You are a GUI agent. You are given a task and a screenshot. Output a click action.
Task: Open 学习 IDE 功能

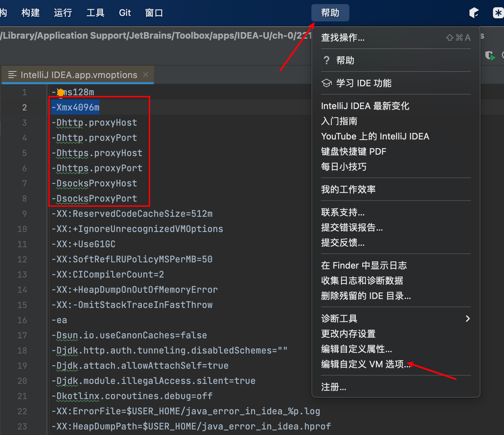click(396, 83)
